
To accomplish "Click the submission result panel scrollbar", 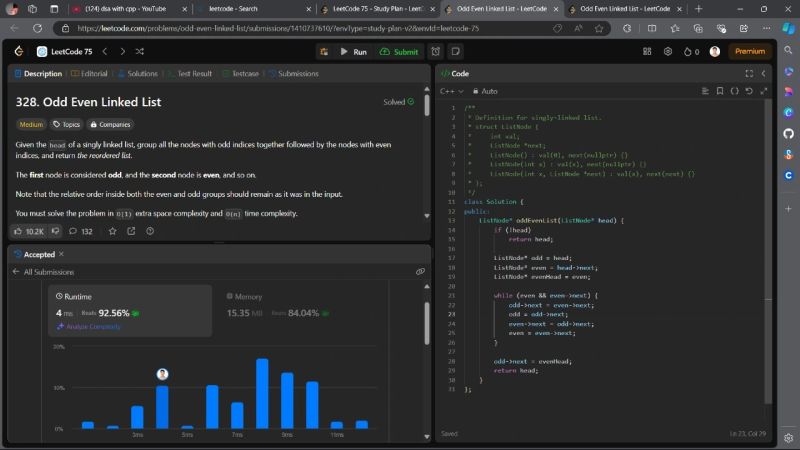I will (x=427, y=324).
